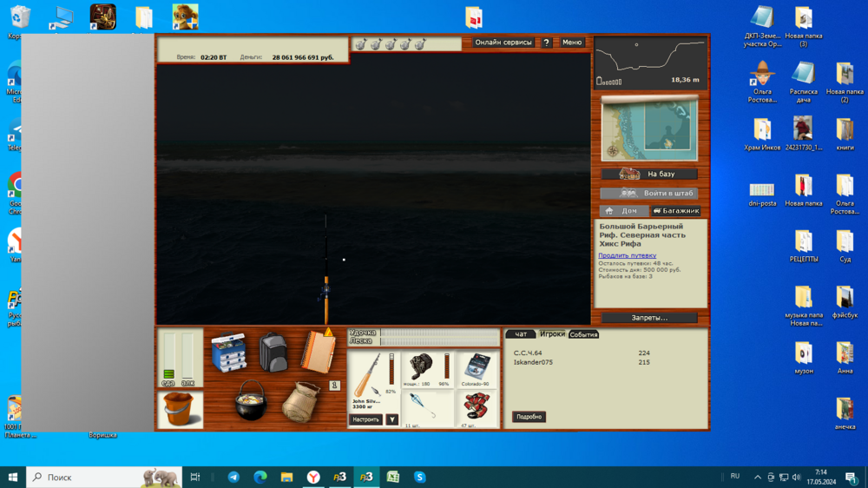
Task: Open the orange notebook journal
Action: (317, 352)
